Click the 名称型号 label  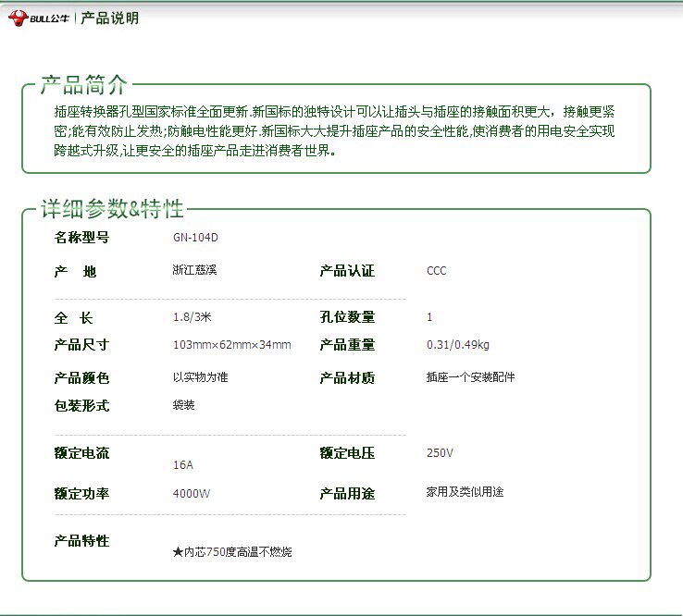[x=81, y=238]
